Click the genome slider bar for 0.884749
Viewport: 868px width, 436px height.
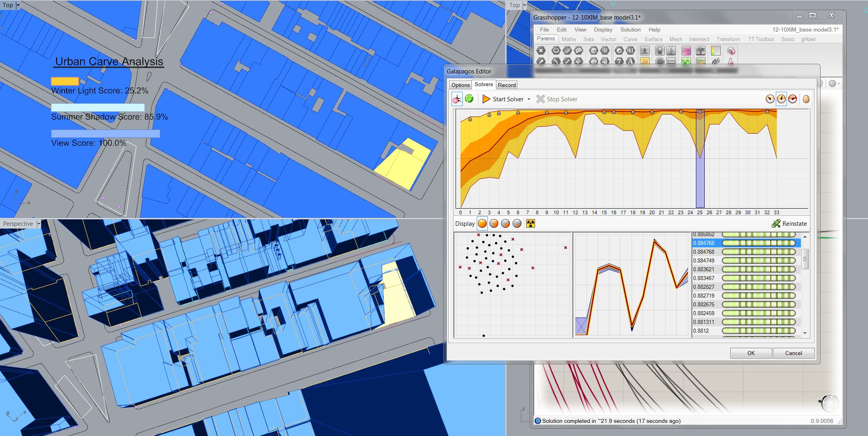pyautogui.click(x=759, y=260)
